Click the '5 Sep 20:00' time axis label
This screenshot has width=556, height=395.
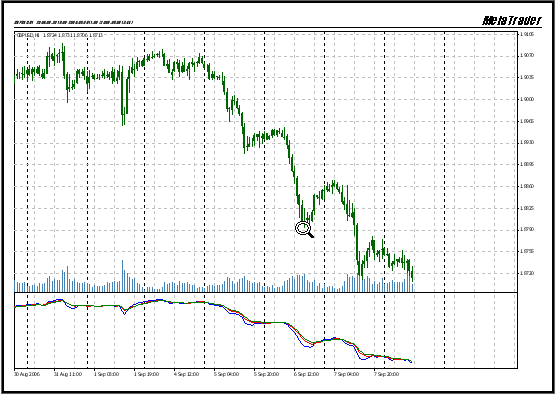point(266,374)
